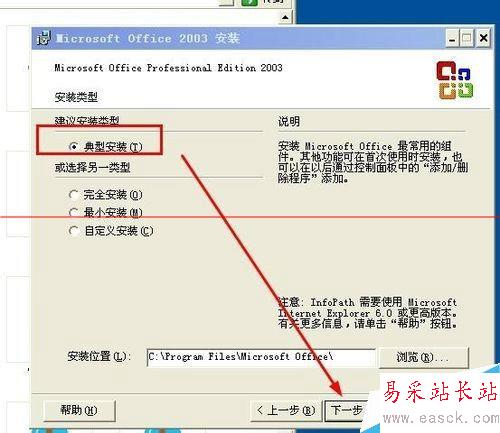Click the Microsoft Office logo icon
This screenshot has width=500, height=433.
coord(455,80)
